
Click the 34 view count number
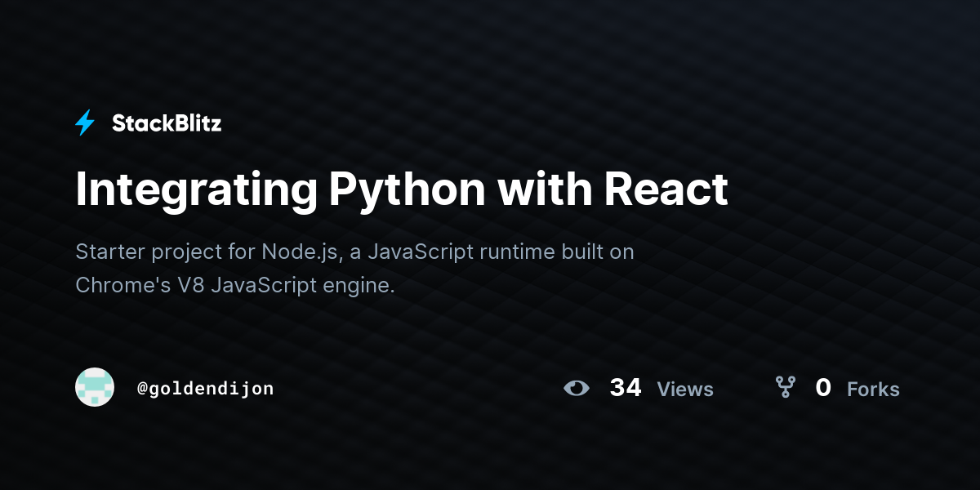pos(626,388)
